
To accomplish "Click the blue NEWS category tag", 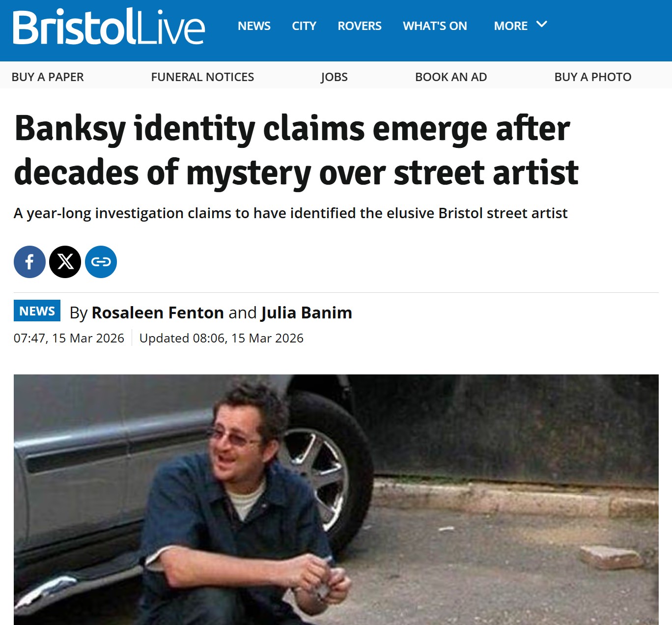I will (37, 311).
